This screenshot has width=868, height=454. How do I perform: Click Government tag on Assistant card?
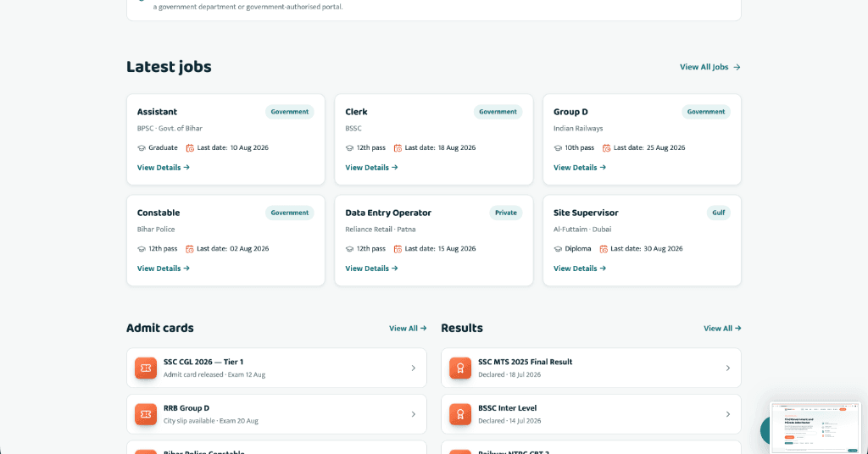pos(290,112)
